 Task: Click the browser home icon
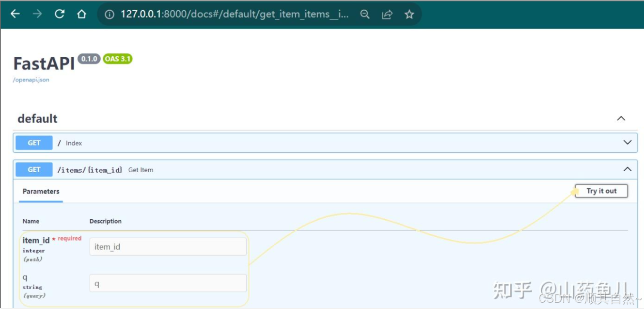click(x=81, y=14)
